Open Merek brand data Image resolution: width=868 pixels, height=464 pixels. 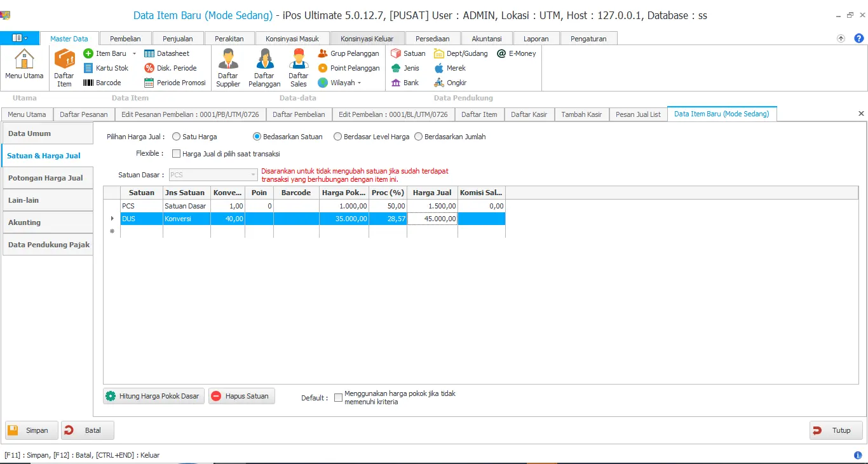point(449,68)
